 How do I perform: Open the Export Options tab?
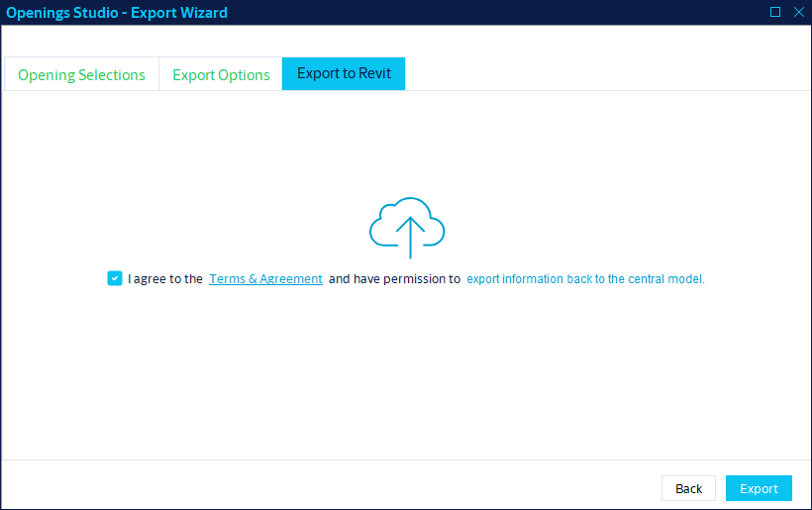point(221,74)
